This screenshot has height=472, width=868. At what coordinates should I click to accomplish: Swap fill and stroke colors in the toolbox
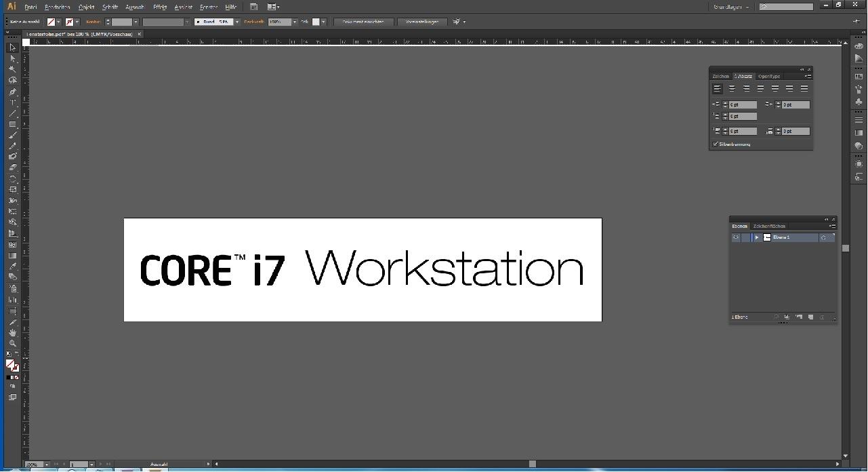click(x=17, y=354)
